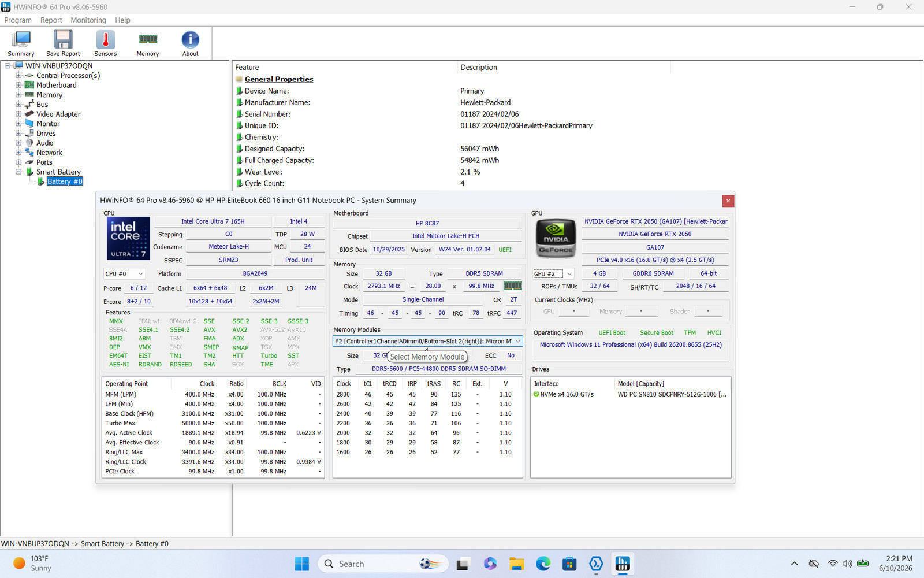Click the UEFI Boot indicator
This screenshot has height=578, width=924.
[612, 333]
